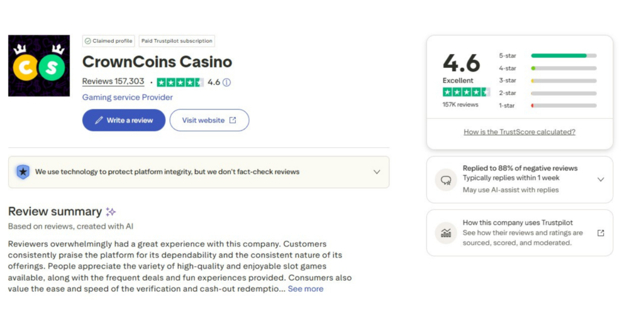
Task: Click the green star rating under Excellent
Action: pyautogui.click(x=466, y=92)
